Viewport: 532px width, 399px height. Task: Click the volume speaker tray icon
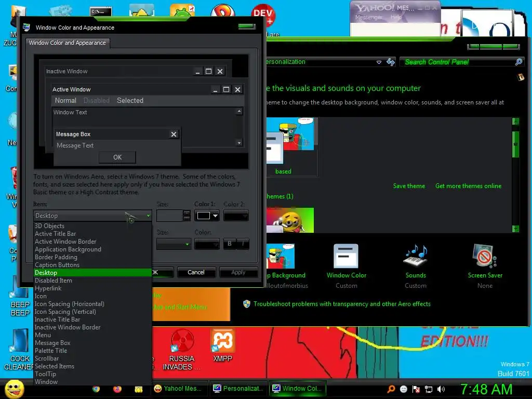[441, 389]
